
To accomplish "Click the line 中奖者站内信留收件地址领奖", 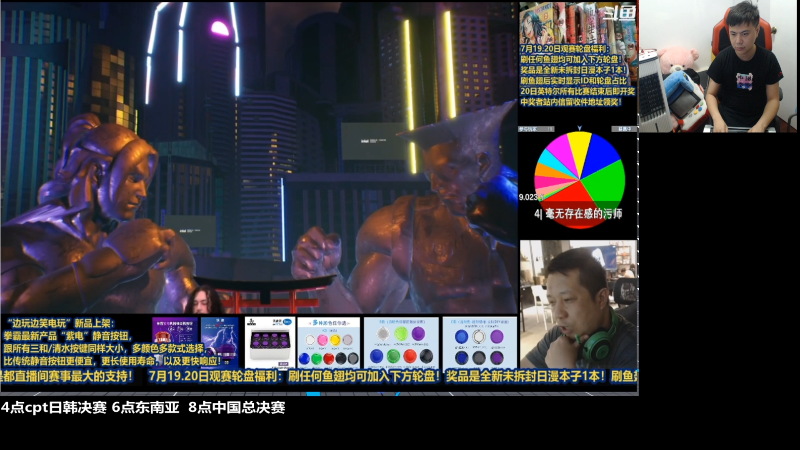I will tap(571, 102).
